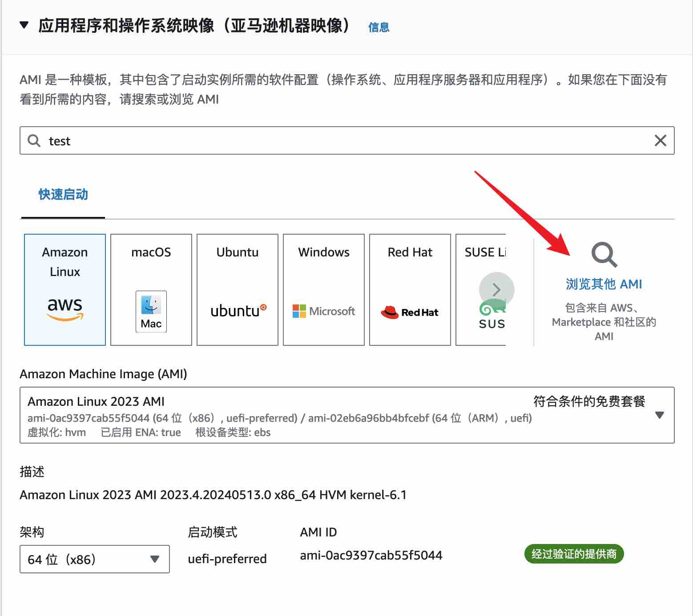This screenshot has width=693, height=616.
Task: Click the ami-0ac9397cab55f5044 AMI ID value
Action: coord(371,555)
